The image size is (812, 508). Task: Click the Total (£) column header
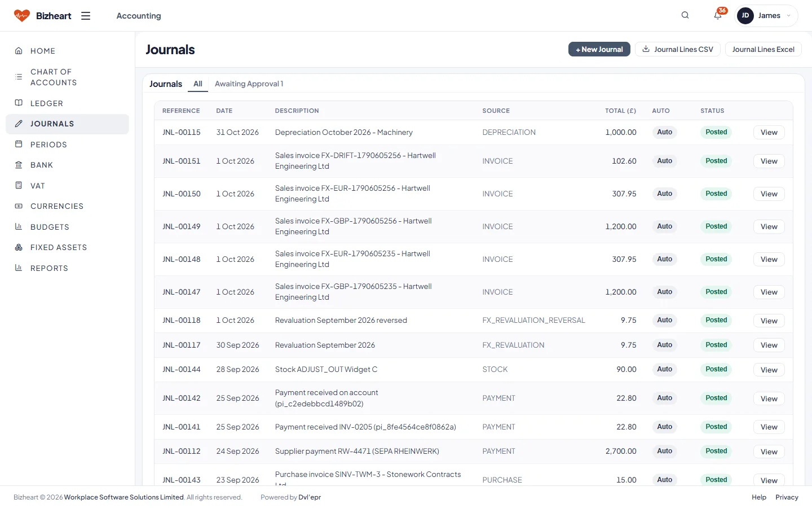pos(620,111)
